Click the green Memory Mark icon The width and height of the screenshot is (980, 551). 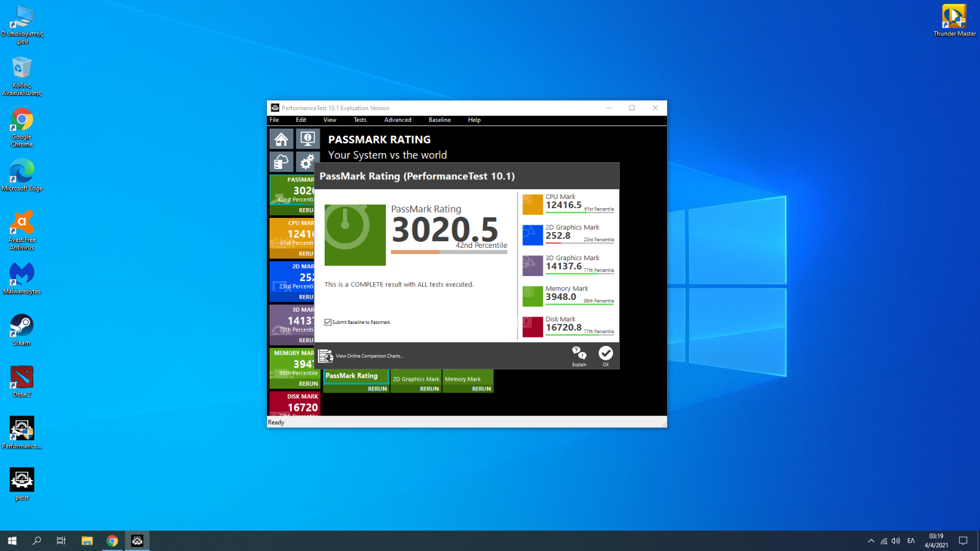(x=532, y=296)
